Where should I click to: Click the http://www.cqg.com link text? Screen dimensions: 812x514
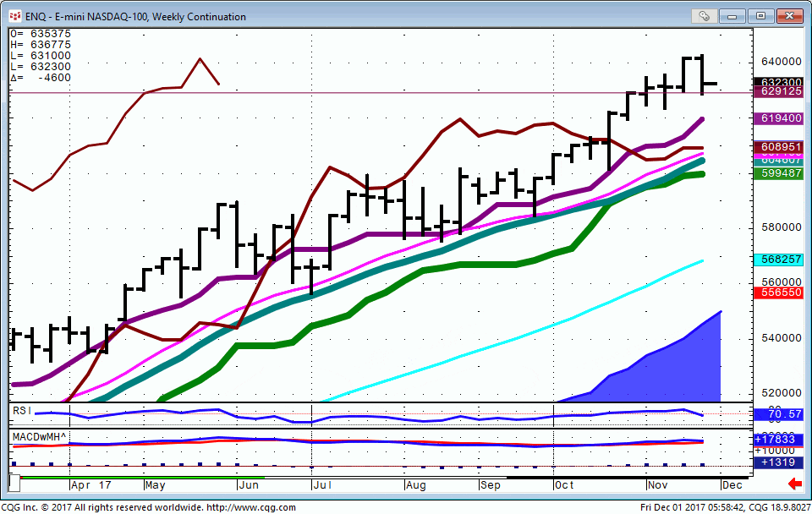pyautogui.click(x=251, y=508)
